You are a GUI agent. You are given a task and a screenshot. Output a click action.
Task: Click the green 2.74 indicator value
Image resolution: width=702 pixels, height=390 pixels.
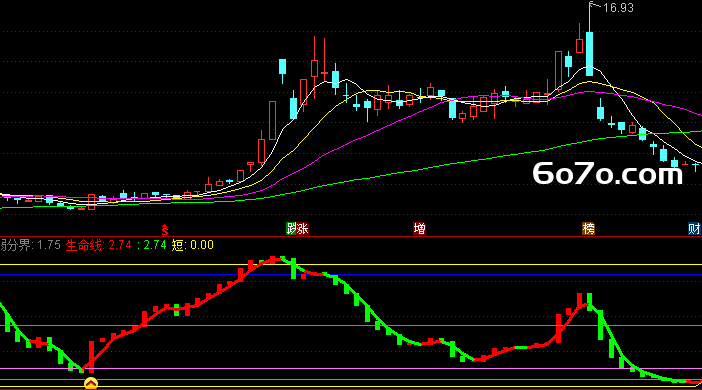click(x=152, y=245)
